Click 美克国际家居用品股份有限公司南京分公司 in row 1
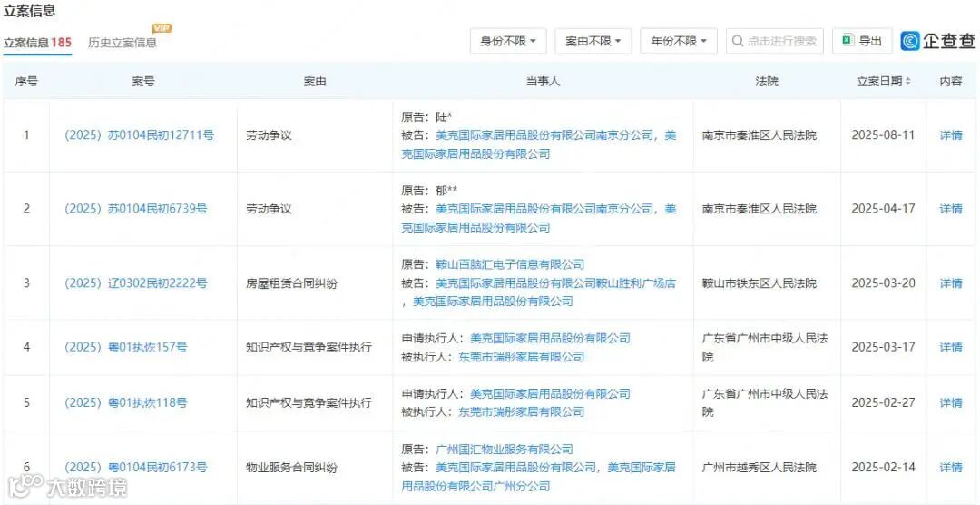This screenshot has height=505, width=980. point(544,134)
